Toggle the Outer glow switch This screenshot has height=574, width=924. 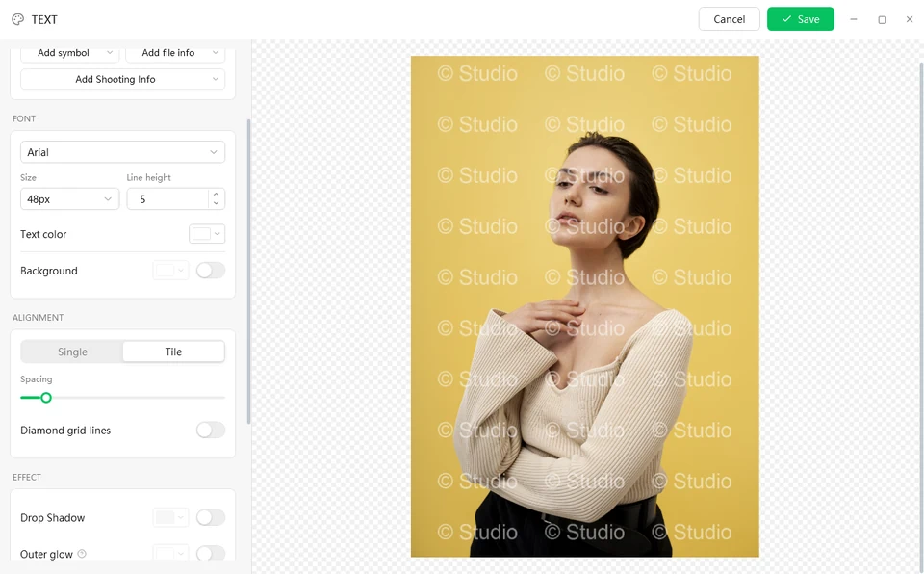coord(211,554)
